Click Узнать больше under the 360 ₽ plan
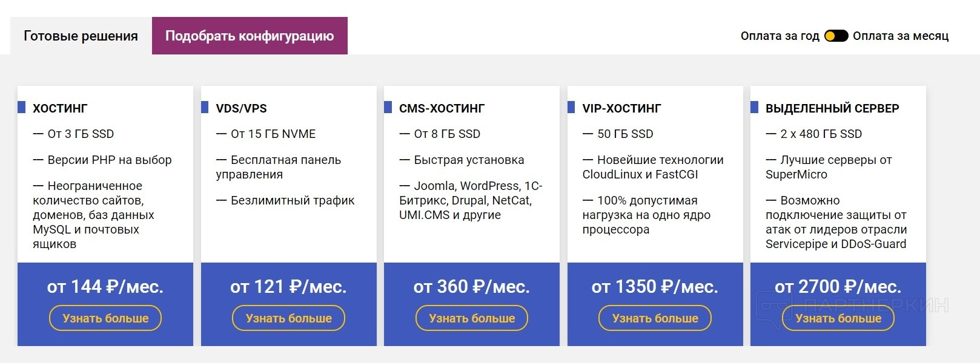Image resolution: width=980 pixels, height=363 pixels. coord(472,318)
